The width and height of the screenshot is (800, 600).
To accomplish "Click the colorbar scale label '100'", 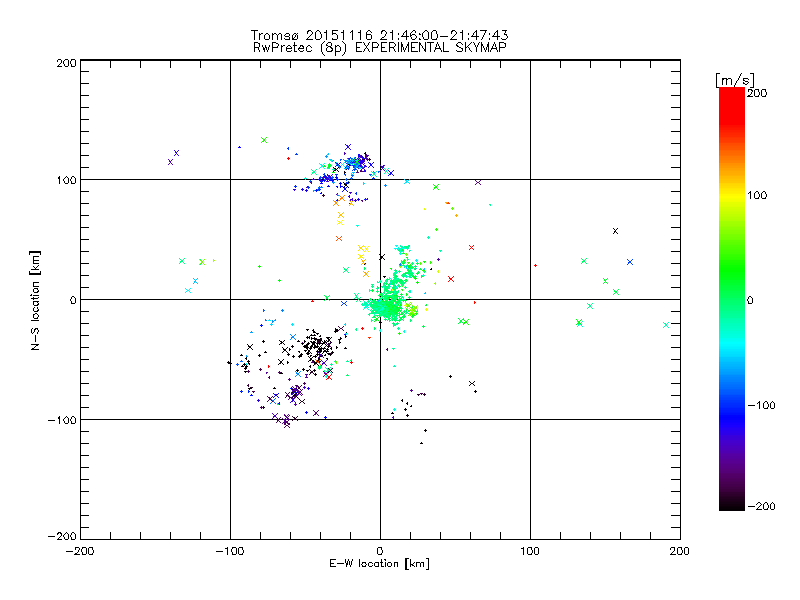I will [x=757, y=195].
